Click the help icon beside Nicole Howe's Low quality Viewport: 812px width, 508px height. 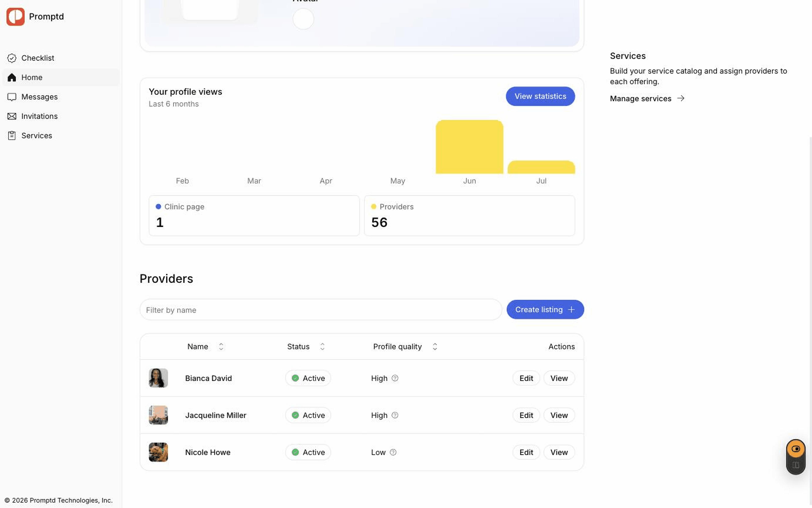point(393,452)
